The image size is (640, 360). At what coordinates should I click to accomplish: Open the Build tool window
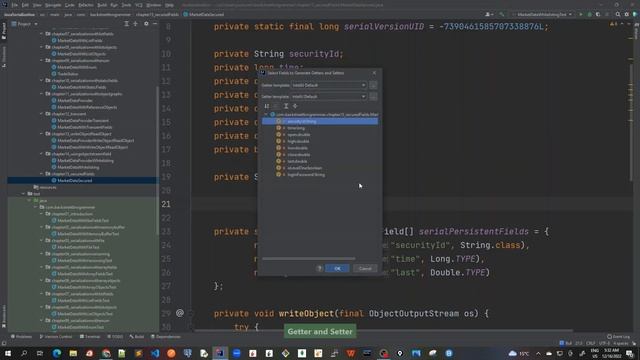137,337
